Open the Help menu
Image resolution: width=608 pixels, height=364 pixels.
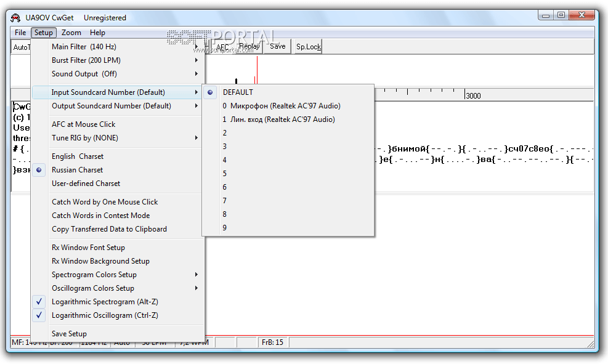click(x=97, y=33)
